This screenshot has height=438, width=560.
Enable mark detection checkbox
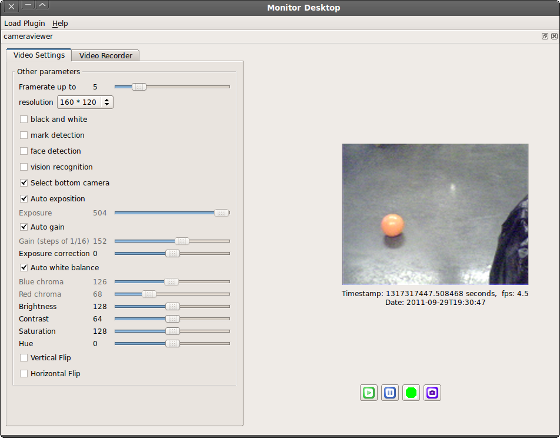pos(24,135)
